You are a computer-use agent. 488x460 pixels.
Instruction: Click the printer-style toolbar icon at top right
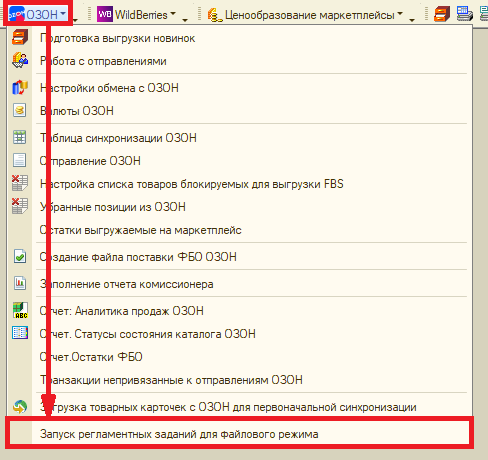tap(465, 14)
